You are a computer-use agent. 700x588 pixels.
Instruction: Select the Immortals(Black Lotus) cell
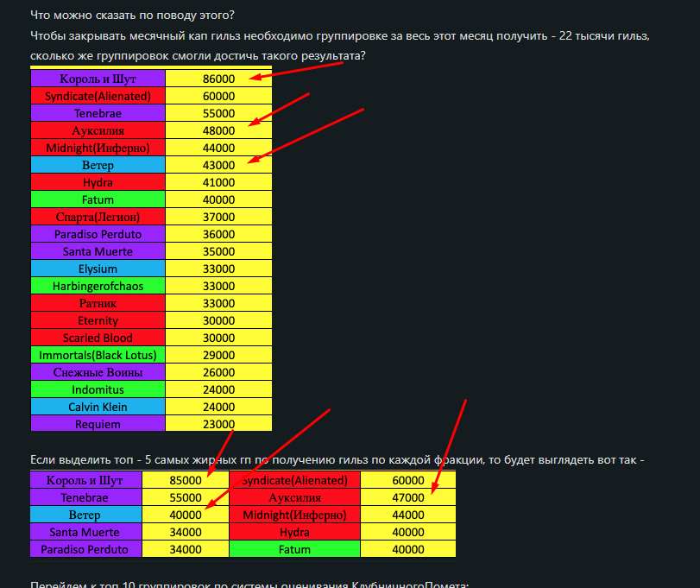pyautogui.click(x=98, y=355)
